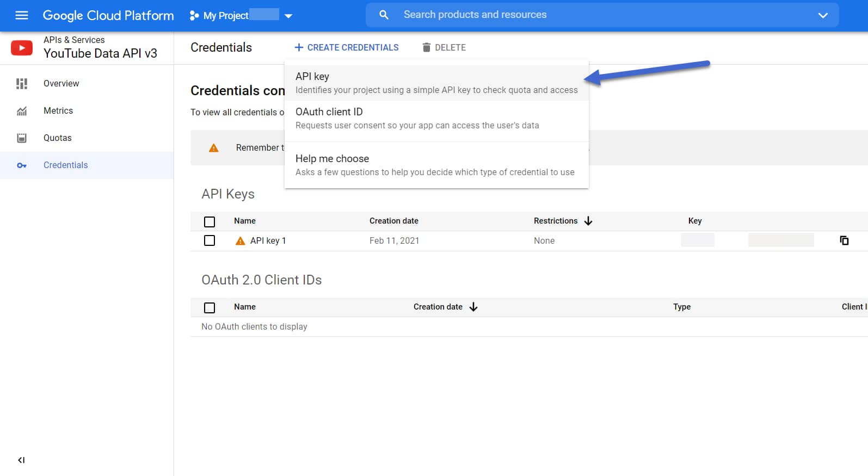
Task: Click the None restrictions cell
Action: pos(544,240)
